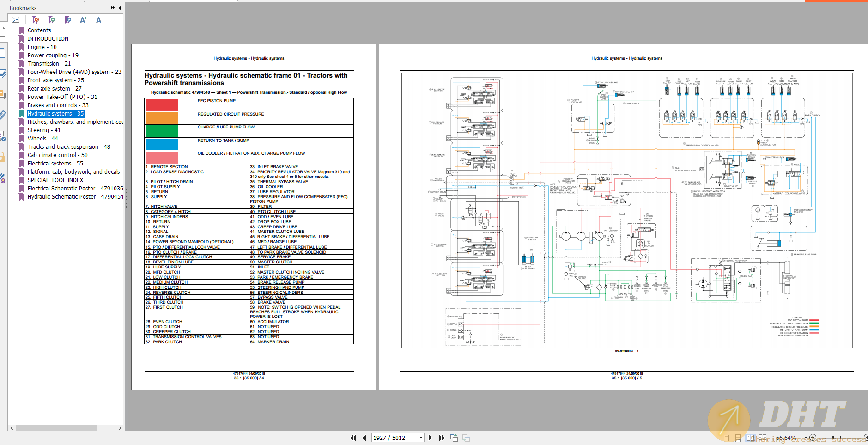
Task: Click the bookmarks panel horizontal scrollbar
Action: coord(55,428)
